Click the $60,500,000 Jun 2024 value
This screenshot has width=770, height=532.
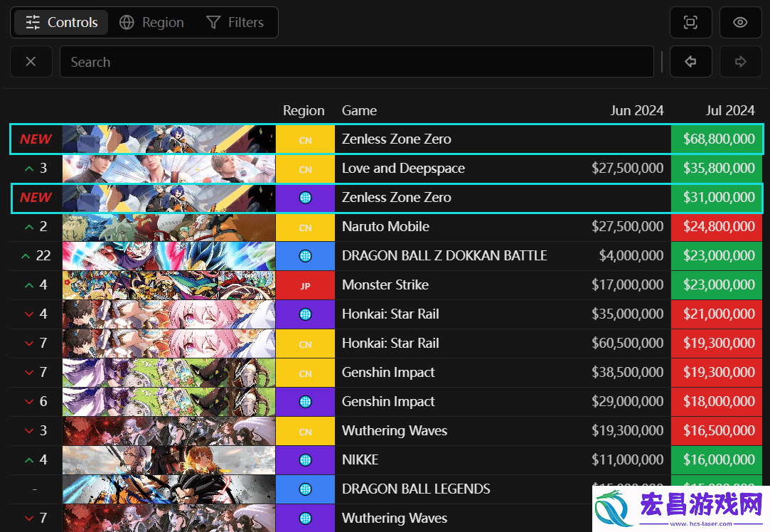tap(627, 344)
